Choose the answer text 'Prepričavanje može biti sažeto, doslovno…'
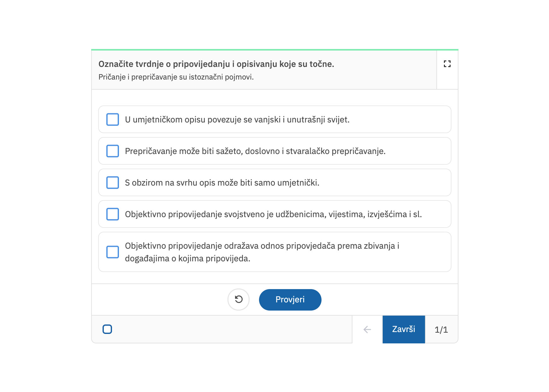Viewport: 549px width, 392px height. [x=255, y=151]
